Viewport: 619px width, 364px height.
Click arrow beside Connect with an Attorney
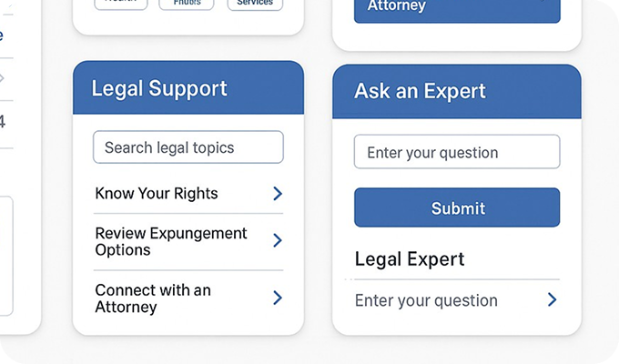278,298
